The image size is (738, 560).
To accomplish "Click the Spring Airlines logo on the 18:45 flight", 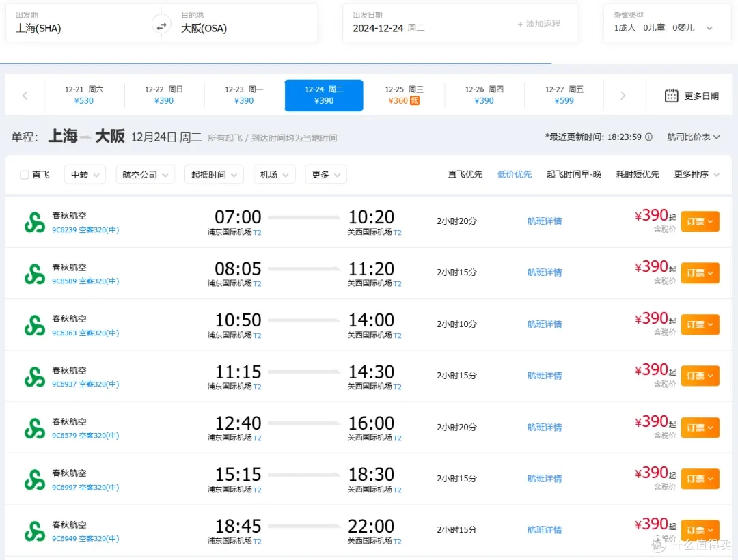I will pos(34,529).
